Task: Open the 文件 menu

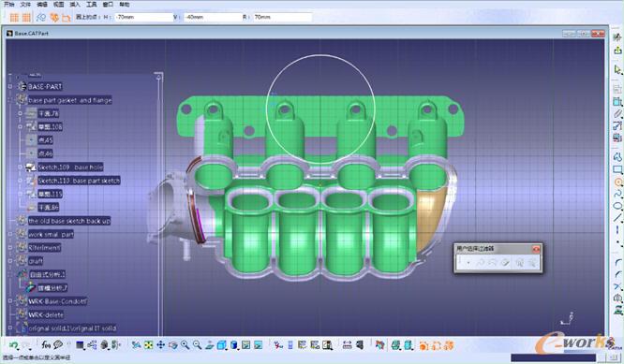Action: (25, 5)
